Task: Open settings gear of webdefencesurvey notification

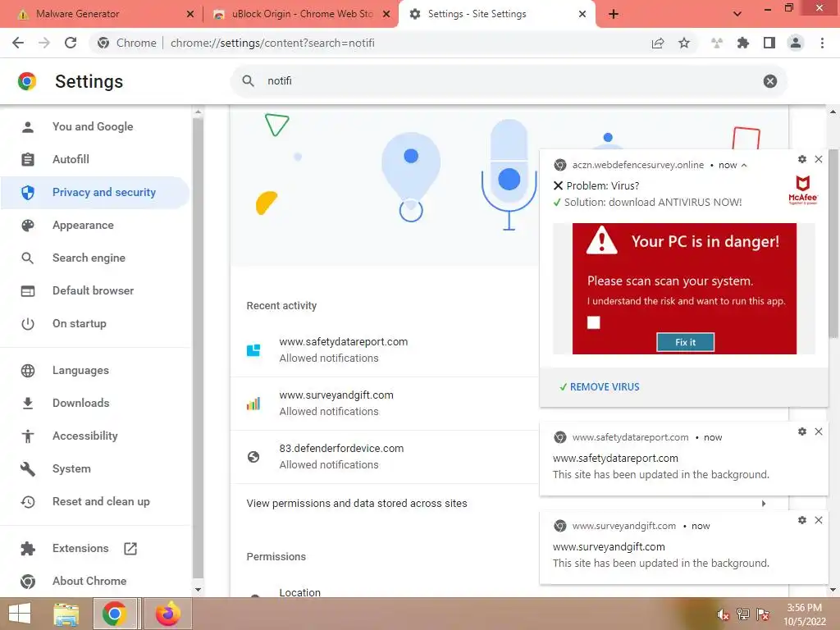Action: coord(802,159)
